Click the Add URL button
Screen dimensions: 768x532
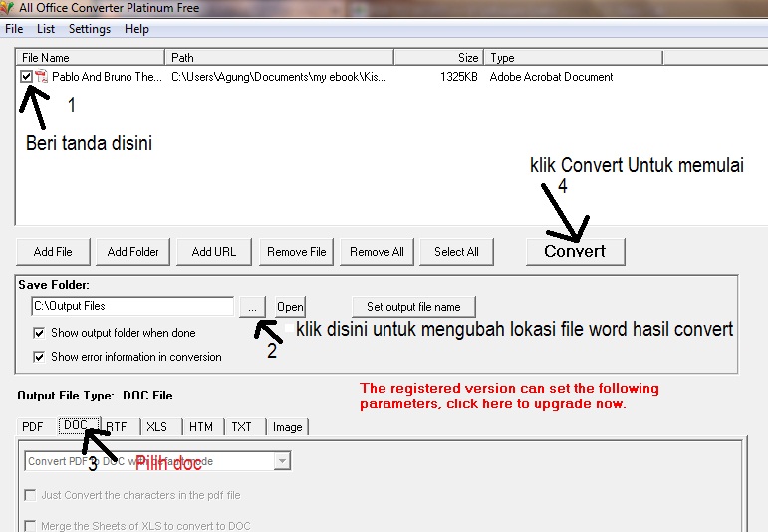(x=214, y=252)
